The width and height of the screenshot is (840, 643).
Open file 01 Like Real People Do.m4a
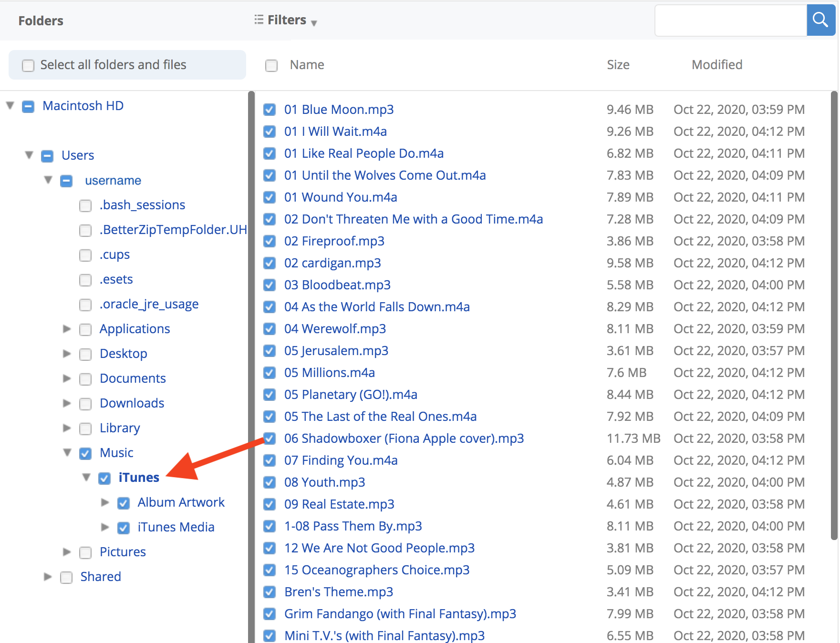(364, 153)
